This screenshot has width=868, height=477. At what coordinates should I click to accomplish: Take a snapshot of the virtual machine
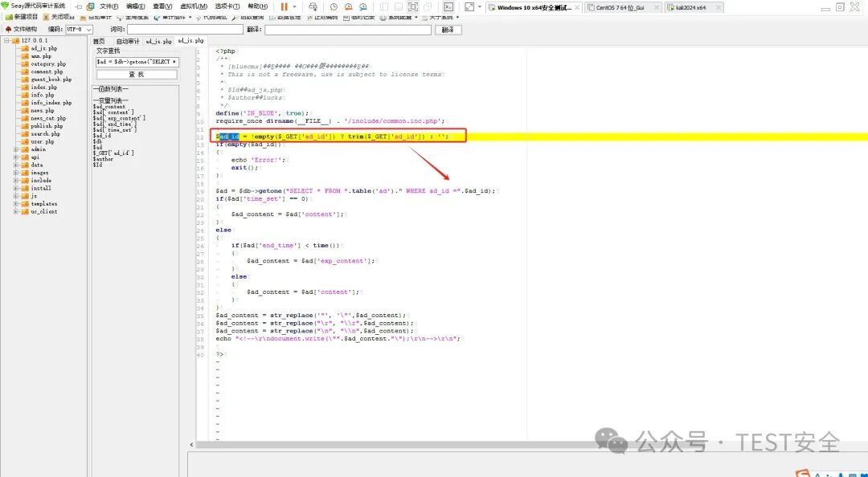coord(334,7)
